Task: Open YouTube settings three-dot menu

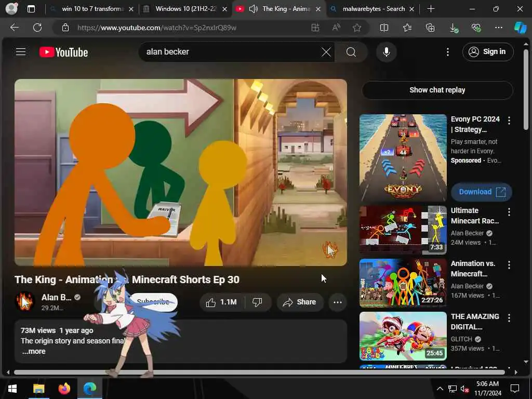Action: click(448, 52)
